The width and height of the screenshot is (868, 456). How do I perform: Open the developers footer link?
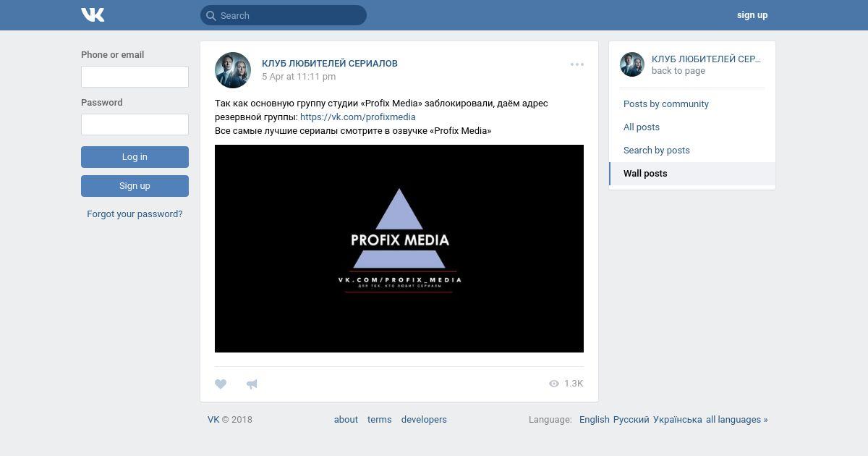pos(424,420)
